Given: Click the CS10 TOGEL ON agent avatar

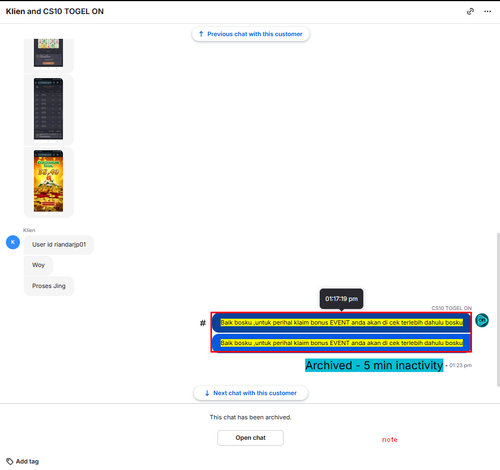Looking at the screenshot, I should (x=482, y=320).
